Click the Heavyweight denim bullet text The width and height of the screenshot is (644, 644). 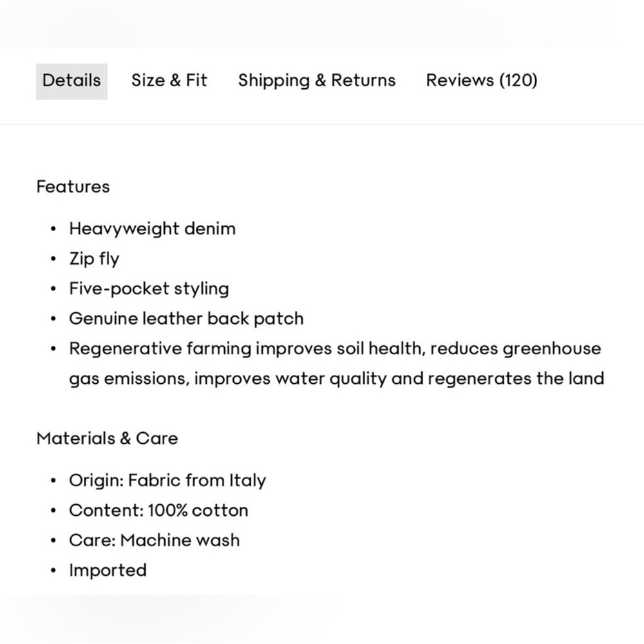coord(153,229)
